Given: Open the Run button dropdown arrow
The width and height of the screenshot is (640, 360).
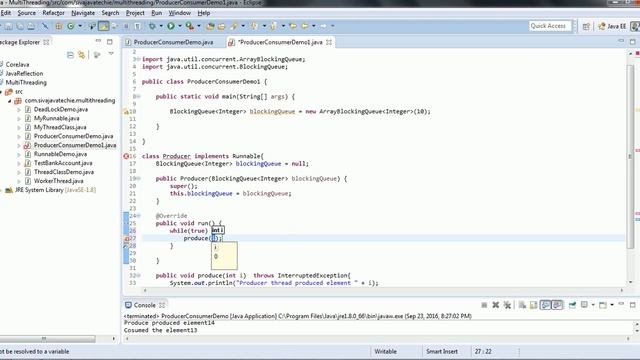Looking at the screenshot, I should 179,26.
